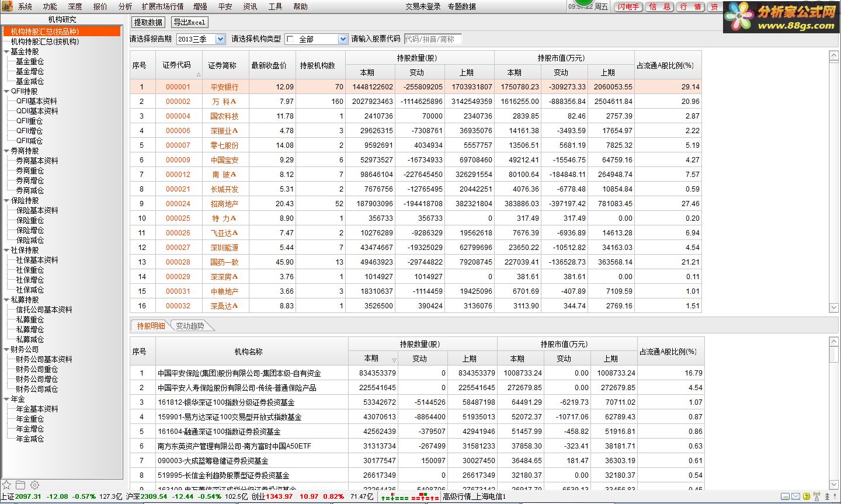
Task: Switch to the 变动趋势 tab
Action: pyautogui.click(x=190, y=326)
